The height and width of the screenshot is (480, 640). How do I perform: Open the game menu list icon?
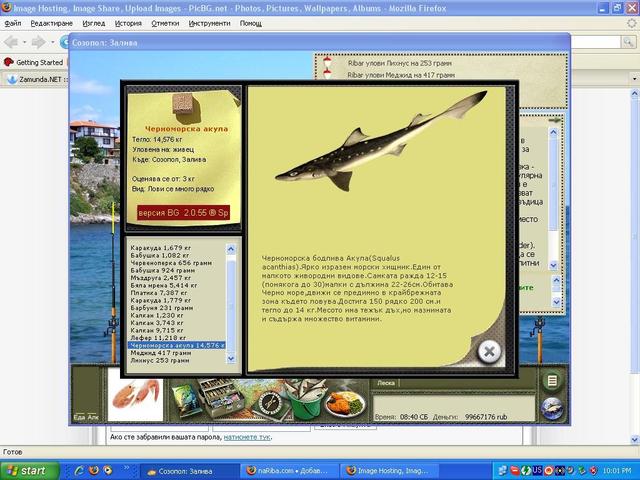tap(552, 381)
